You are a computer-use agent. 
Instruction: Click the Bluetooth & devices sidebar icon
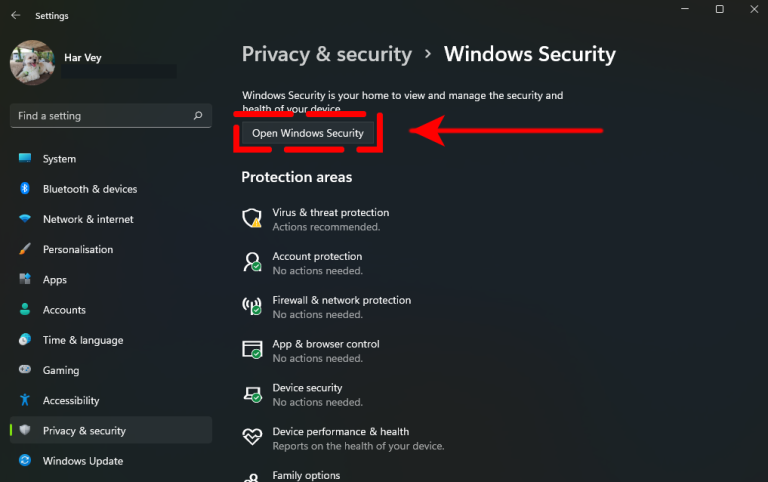click(x=25, y=189)
